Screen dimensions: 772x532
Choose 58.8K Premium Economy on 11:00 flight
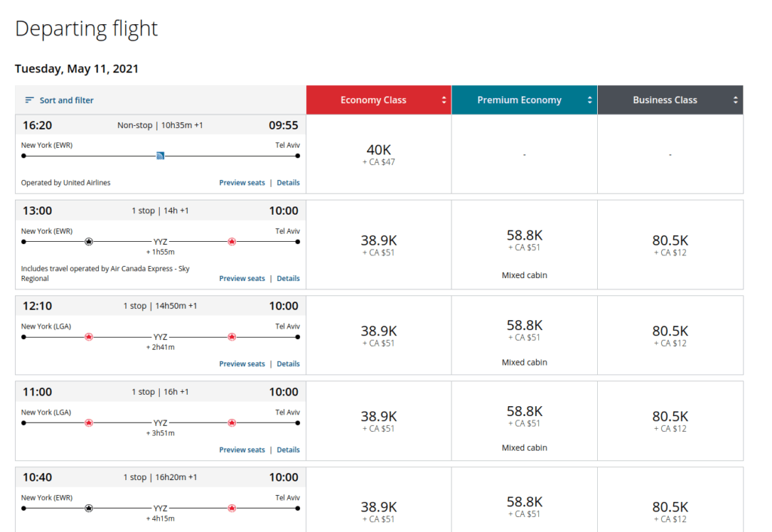[x=525, y=420]
